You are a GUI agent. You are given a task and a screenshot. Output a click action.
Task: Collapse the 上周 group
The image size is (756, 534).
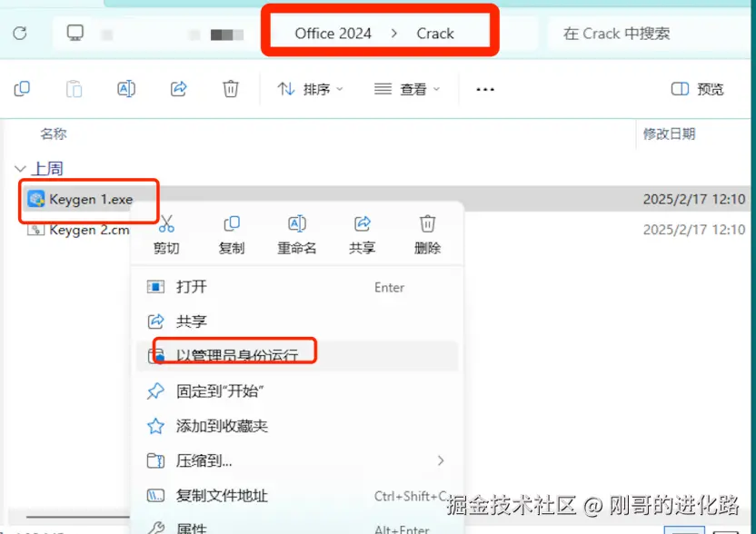(20, 169)
